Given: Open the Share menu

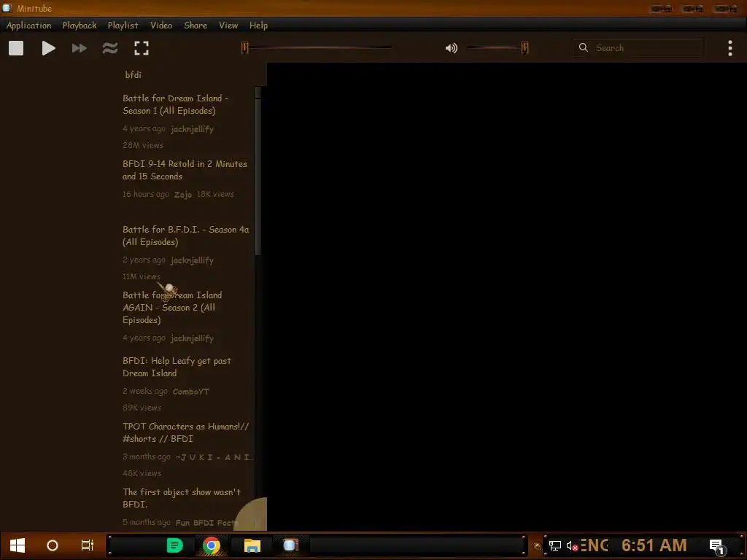Looking at the screenshot, I should tap(196, 26).
